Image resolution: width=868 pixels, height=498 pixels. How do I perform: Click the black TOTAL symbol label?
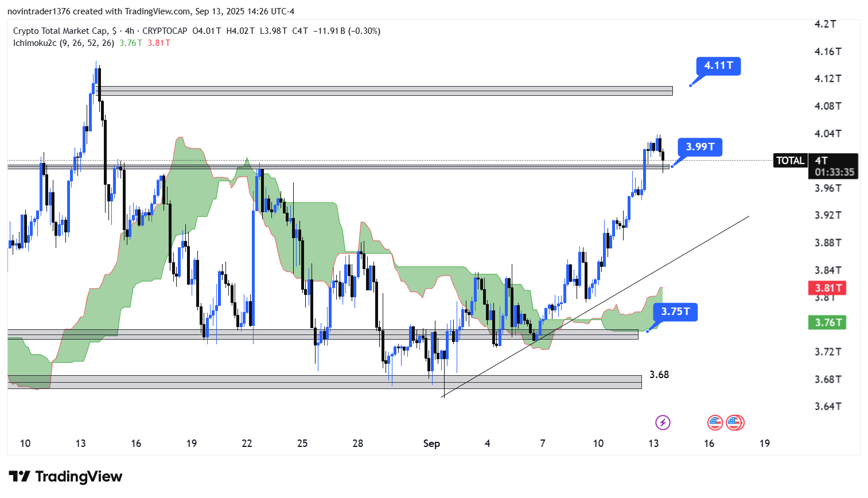coord(790,161)
